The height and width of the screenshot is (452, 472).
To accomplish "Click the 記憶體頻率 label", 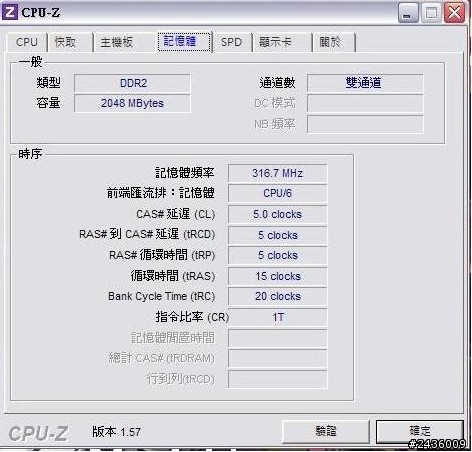I will point(184,173).
